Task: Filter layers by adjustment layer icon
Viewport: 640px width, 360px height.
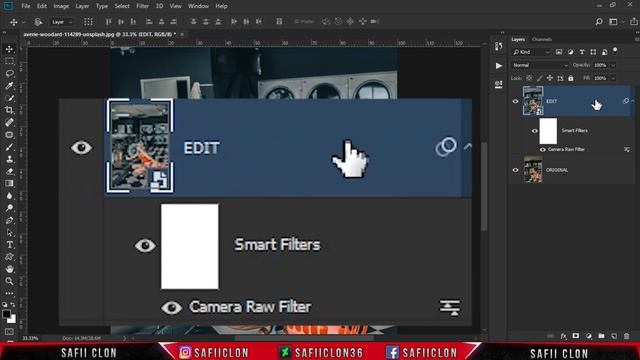Action: pos(570,52)
